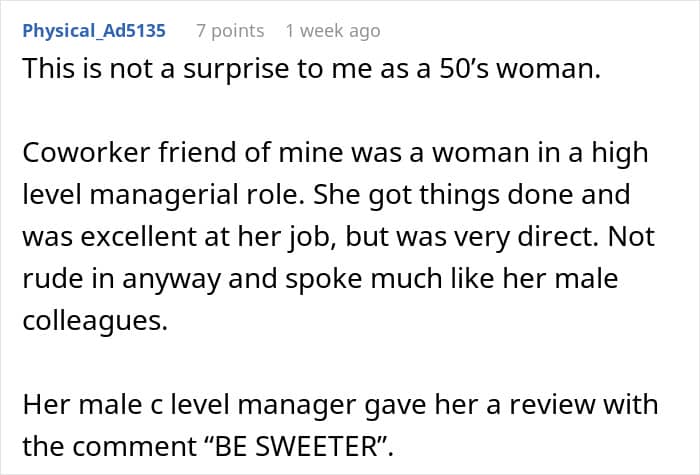Click the text "level managerial role."

164,195
